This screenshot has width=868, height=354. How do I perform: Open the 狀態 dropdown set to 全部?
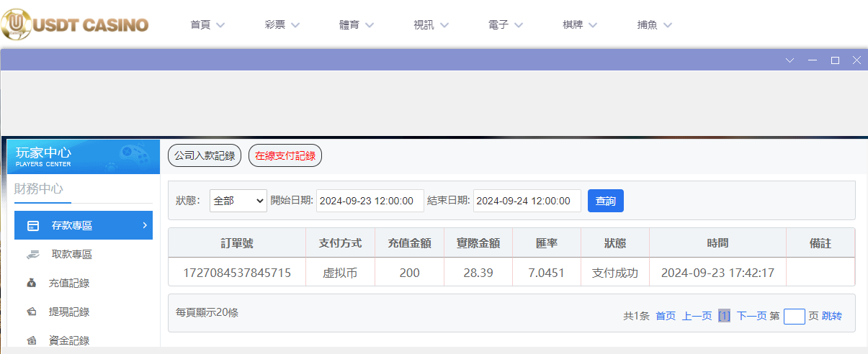pyautogui.click(x=238, y=201)
